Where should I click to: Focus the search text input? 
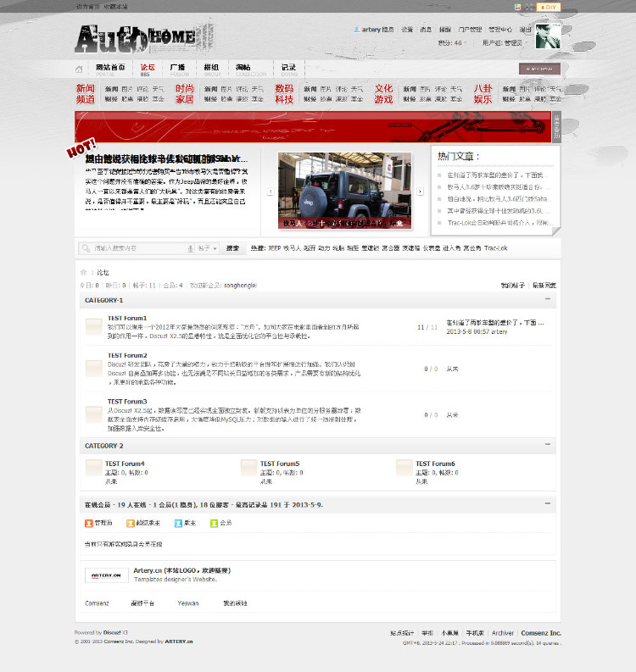[138, 248]
